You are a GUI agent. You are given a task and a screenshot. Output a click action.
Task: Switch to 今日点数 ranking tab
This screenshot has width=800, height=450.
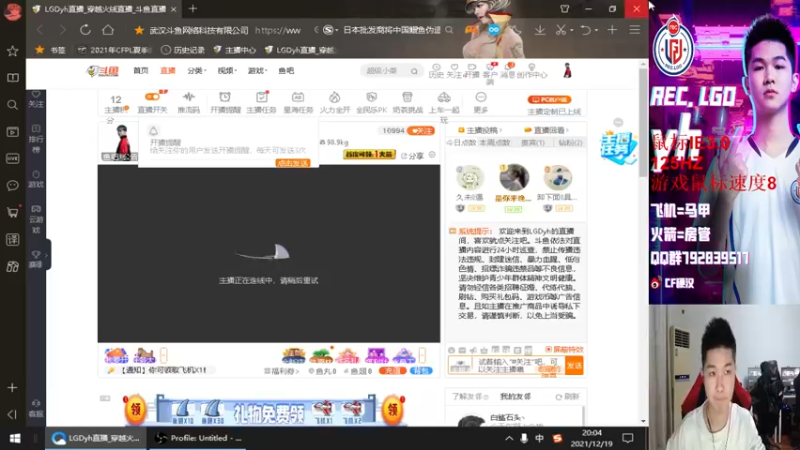461,143
